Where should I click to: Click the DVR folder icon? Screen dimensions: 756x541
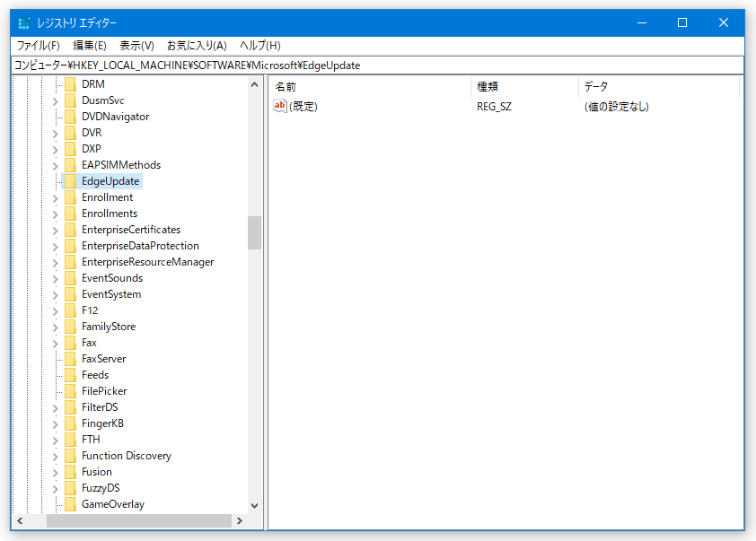pos(70,133)
